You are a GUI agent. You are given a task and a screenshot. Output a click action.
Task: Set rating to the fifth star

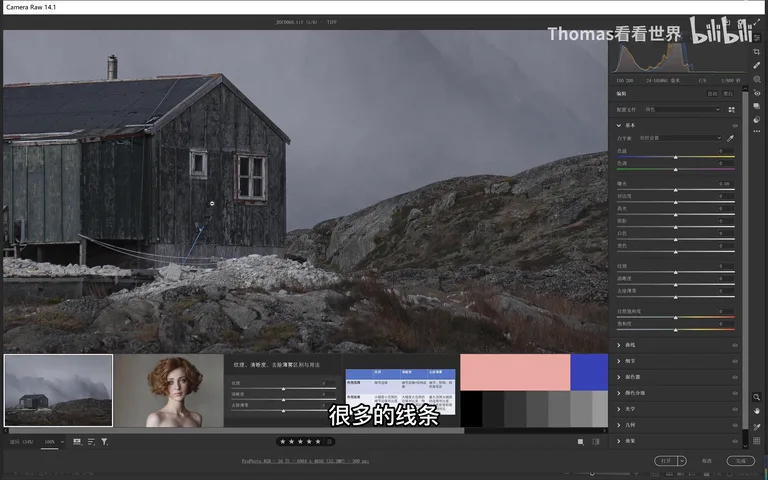(318, 442)
